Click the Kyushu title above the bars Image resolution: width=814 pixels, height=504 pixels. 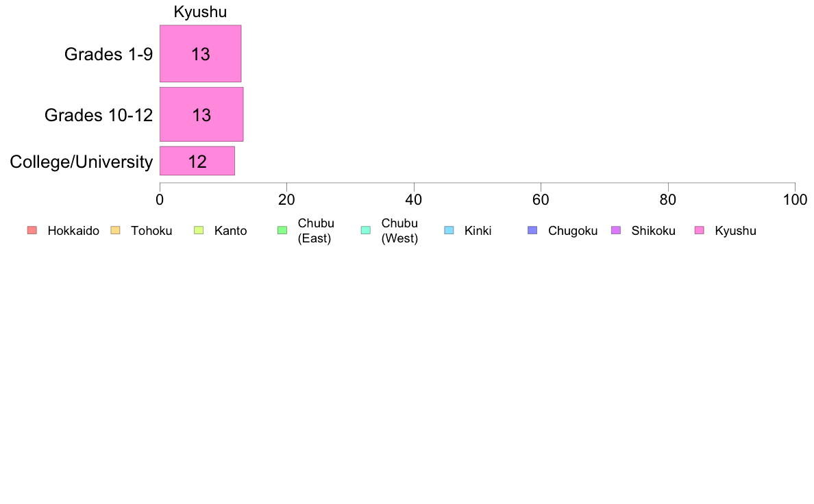200,12
